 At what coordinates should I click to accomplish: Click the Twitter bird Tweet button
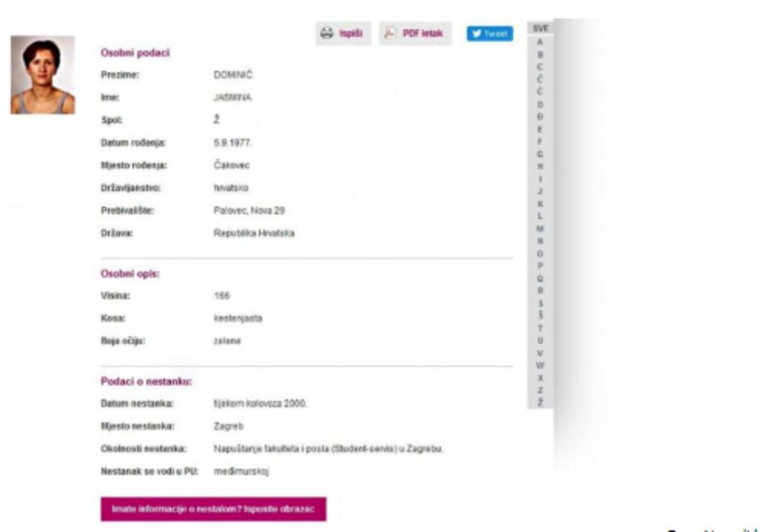[x=489, y=34]
